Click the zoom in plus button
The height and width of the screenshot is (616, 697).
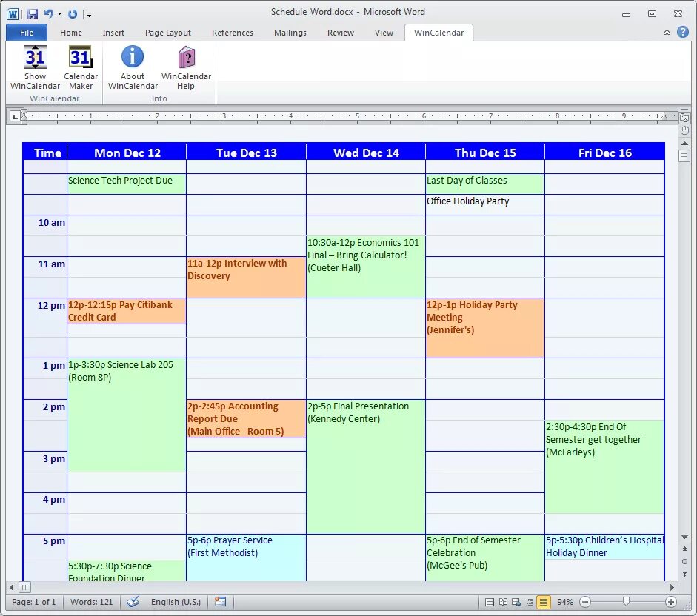[671, 602]
